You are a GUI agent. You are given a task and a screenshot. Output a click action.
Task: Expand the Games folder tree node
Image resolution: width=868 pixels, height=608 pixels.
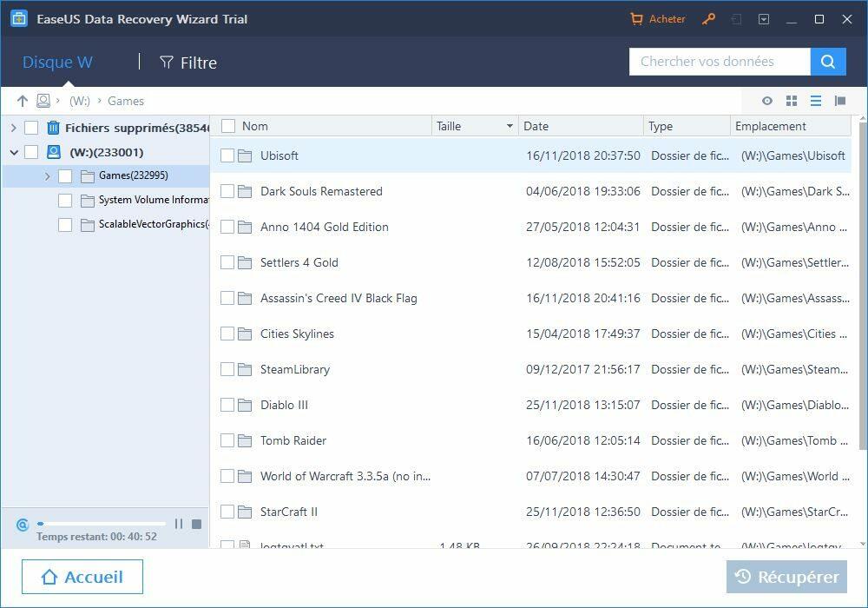tap(47, 176)
